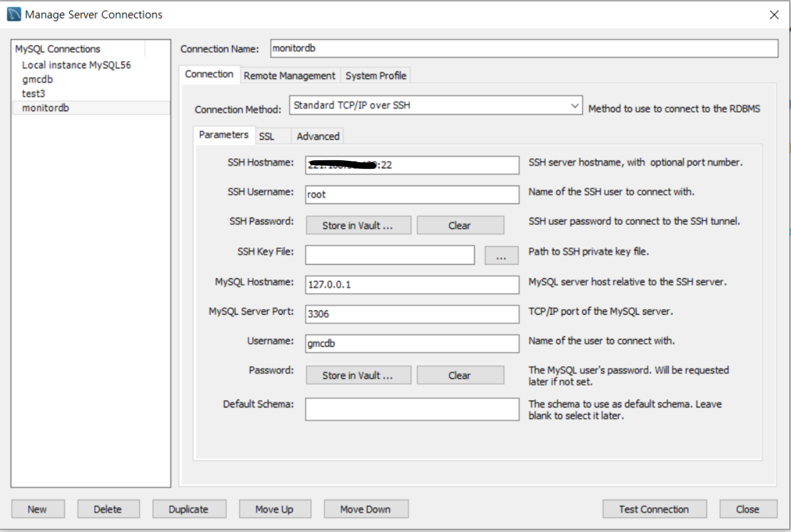Store the SSH password in vault
The height and width of the screenshot is (532, 791).
(358, 225)
